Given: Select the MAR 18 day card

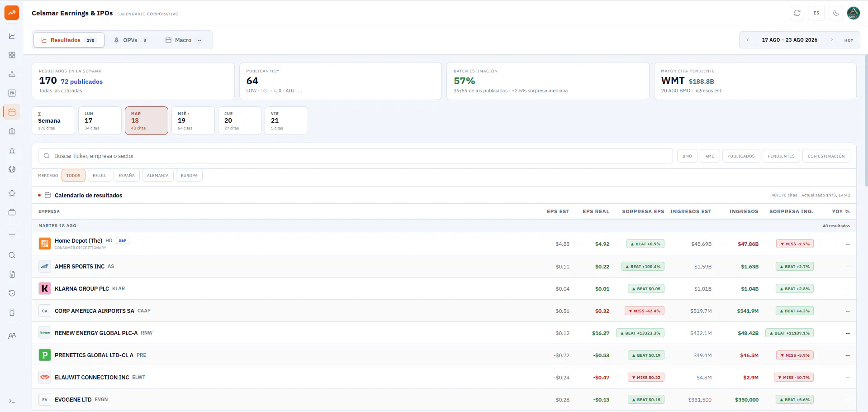Looking at the screenshot, I should point(147,120).
